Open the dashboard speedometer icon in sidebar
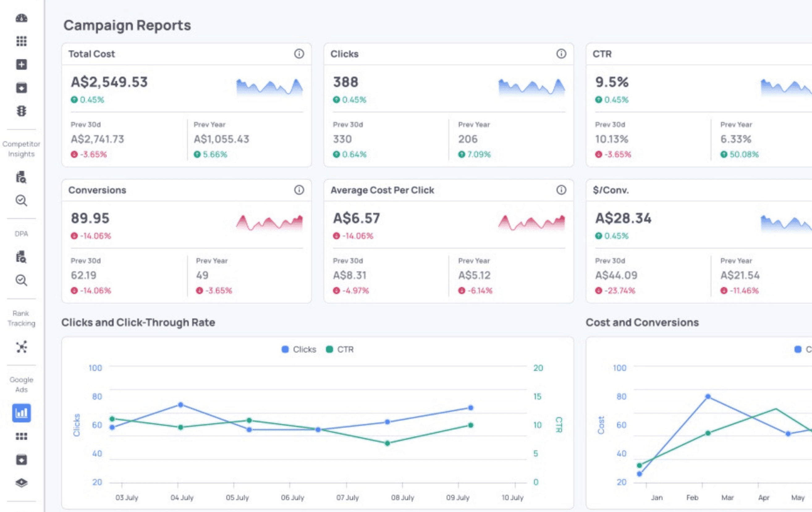This screenshot has height=512, width=812. pos(21,18)
